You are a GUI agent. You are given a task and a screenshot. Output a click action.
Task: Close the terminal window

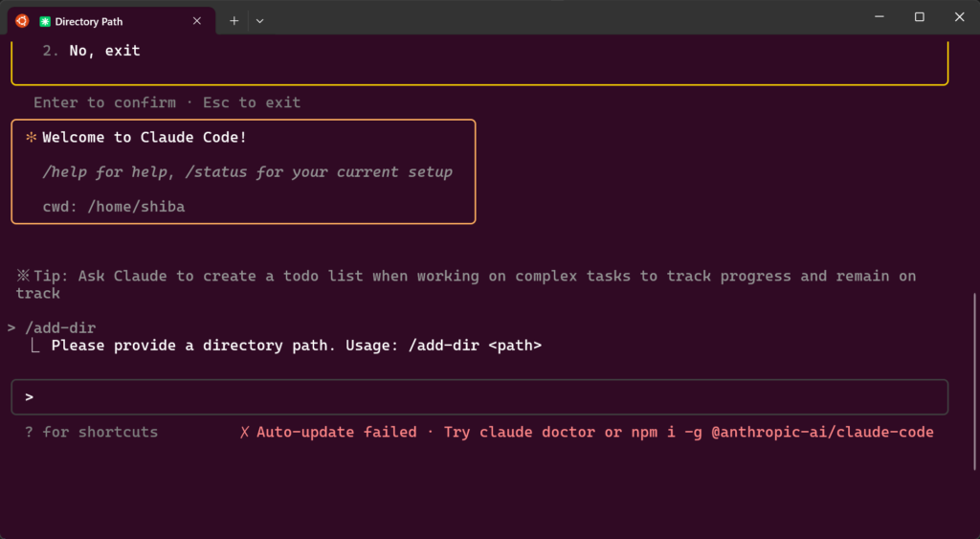959,17
